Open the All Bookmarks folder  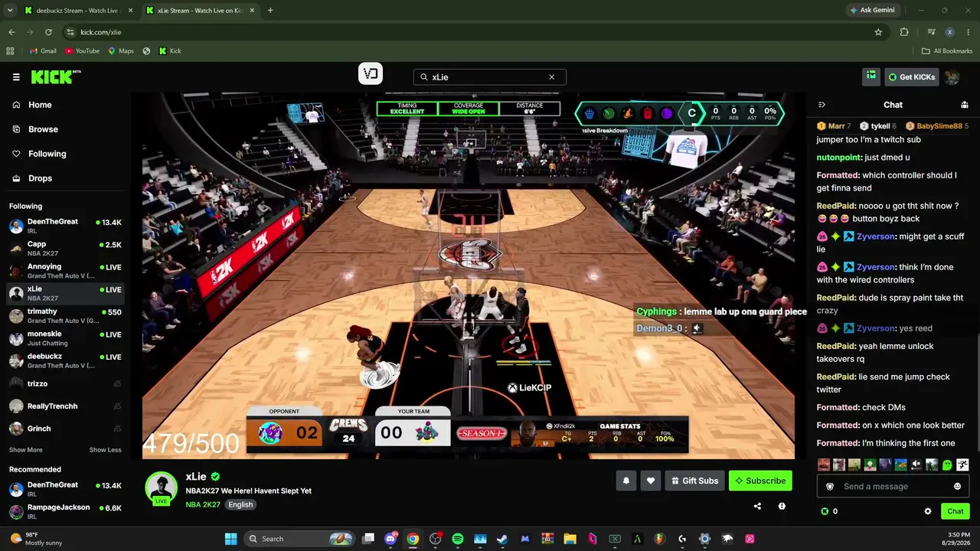pos(947,51)
